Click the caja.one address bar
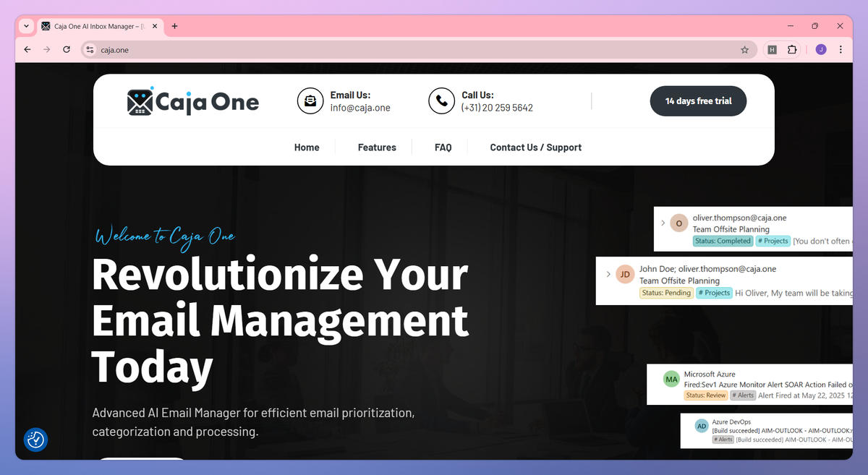868x475 pixels. 420,50
